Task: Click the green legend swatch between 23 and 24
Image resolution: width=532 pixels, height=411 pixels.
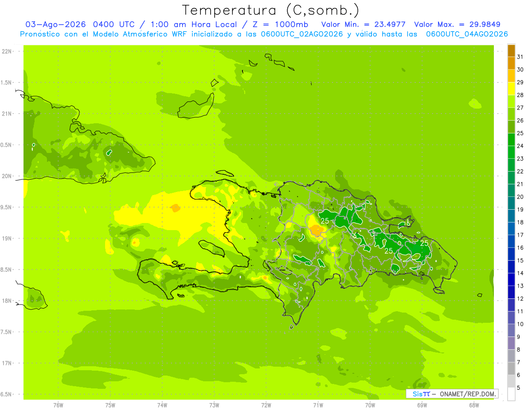Action: click(511, 152)
